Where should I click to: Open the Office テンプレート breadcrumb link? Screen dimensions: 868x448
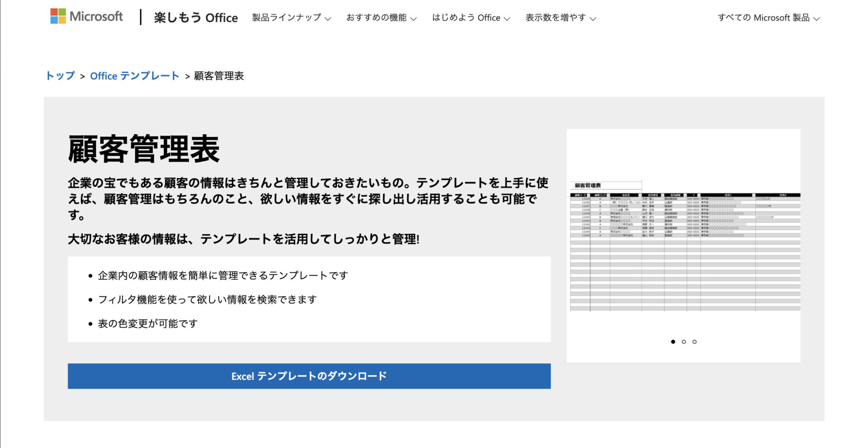coord(134,76)
